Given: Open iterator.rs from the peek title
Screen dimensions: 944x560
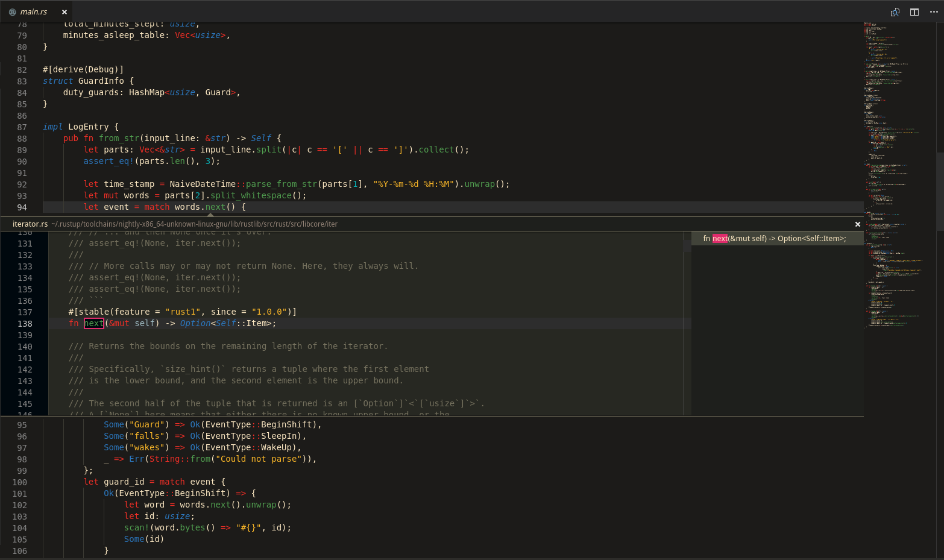Looking at the screenshot, I should pos(30,224).
